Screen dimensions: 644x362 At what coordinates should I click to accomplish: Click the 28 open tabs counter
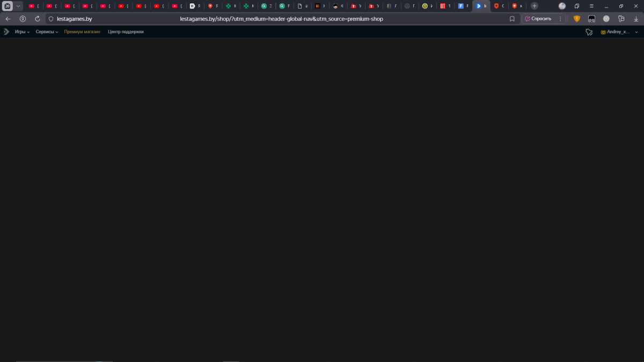click(8, 6)
